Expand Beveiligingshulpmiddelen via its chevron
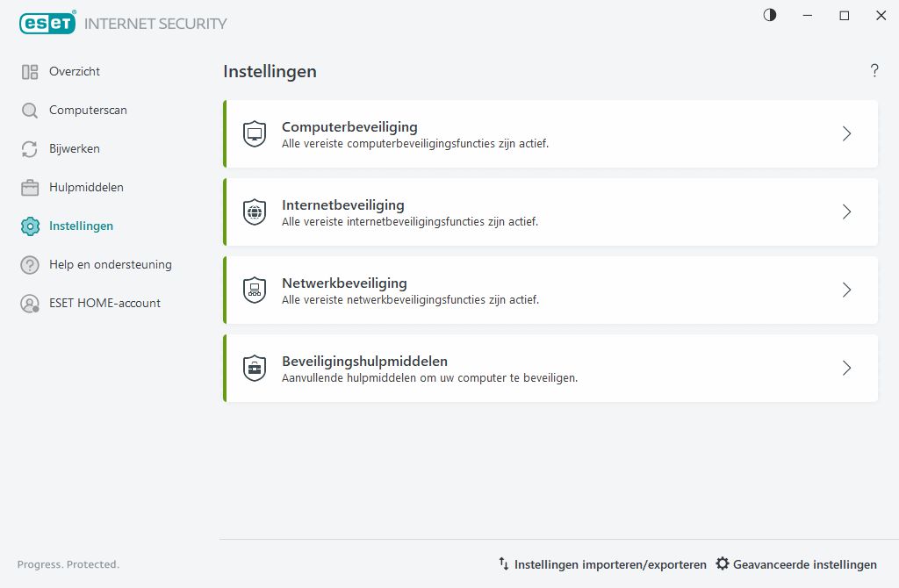Image resolution: width=899 pixels, height=588 pixels. (846, 368)
